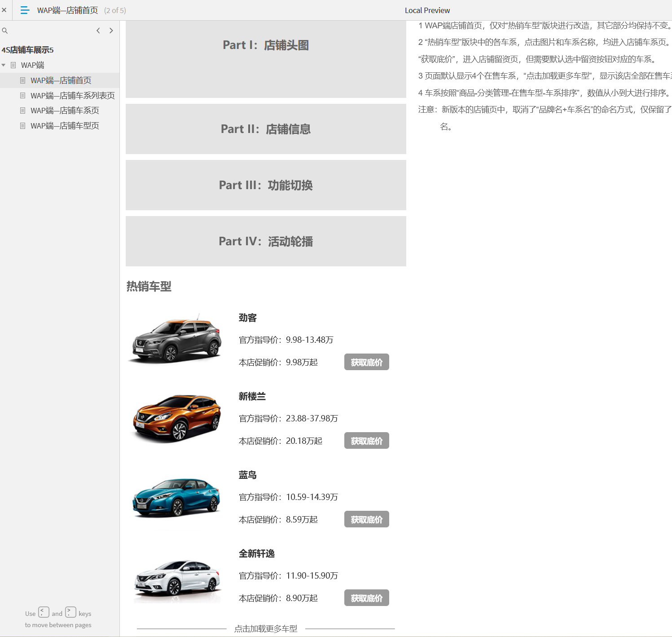Click 获取底价 button for 蓝鸟
Screen dimensions: 672x637
click(367, 519)
